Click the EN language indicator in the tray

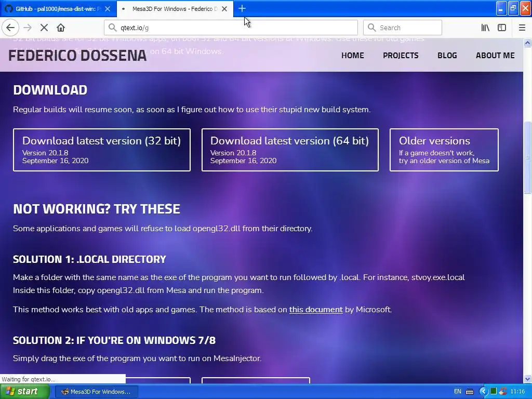click(457, 392)
